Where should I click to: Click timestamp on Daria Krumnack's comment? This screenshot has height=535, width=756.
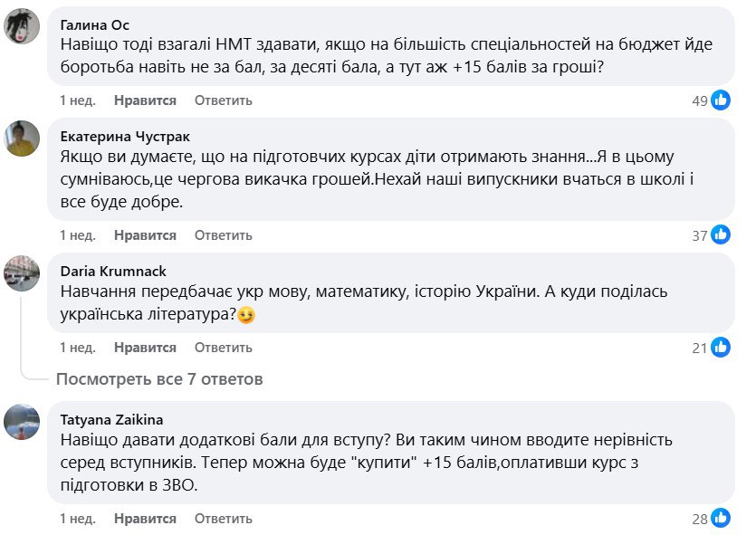(x=78, y=348)
